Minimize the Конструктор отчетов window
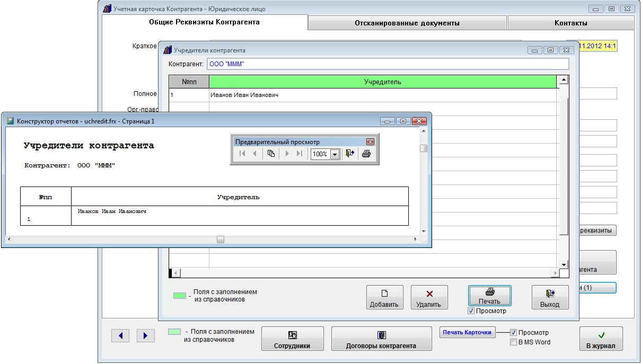This screenshot has height=364, width=641. pos(389,121)
